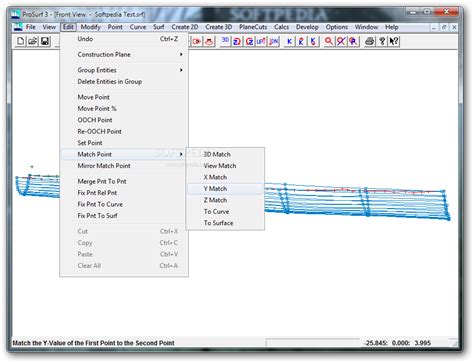Click the red side-view toolbar icon
This screenshot has height=363, width=474.
[x=197, y=41]
